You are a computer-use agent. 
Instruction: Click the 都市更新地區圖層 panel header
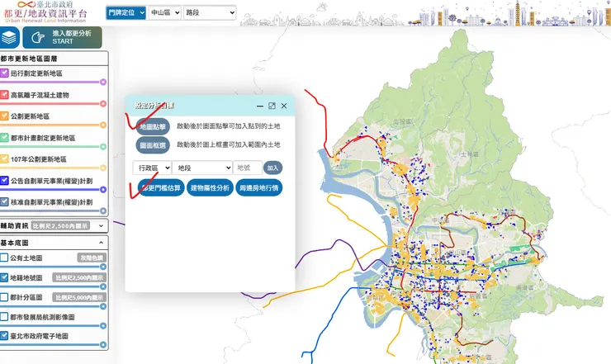(x=54, y=59)
